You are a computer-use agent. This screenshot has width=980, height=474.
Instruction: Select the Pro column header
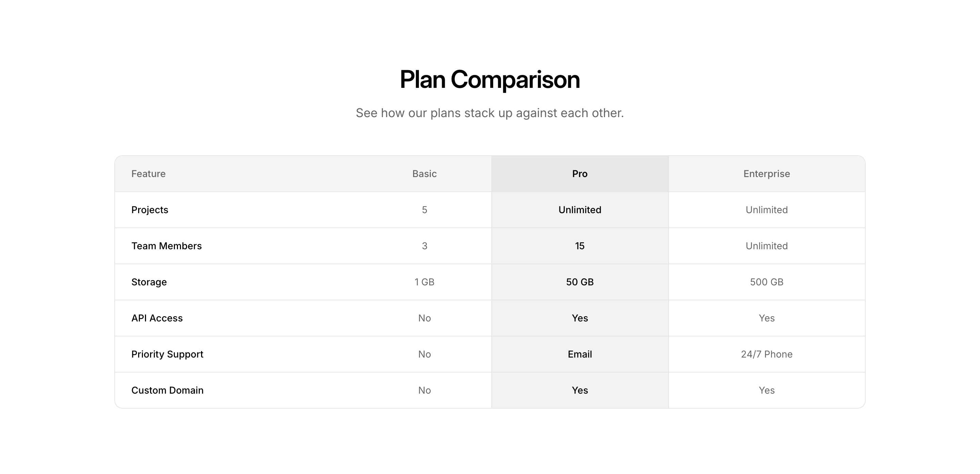(579, 174)
